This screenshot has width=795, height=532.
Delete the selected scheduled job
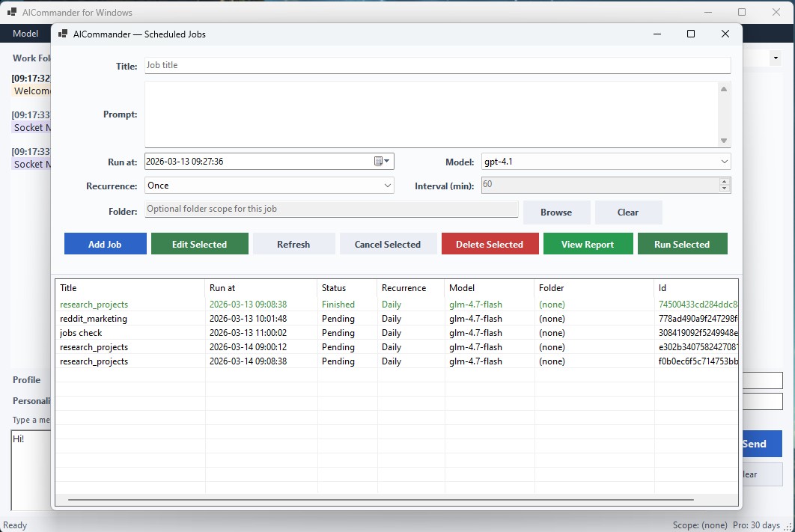point(490,243)
